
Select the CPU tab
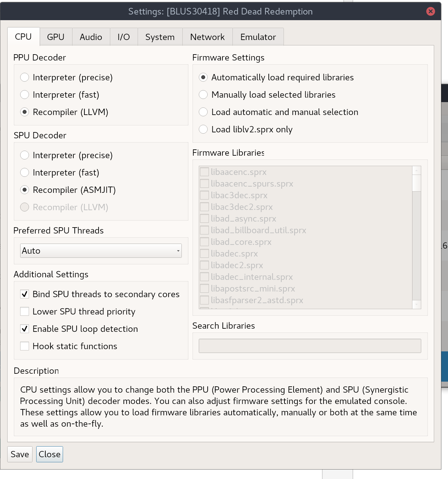24,37
